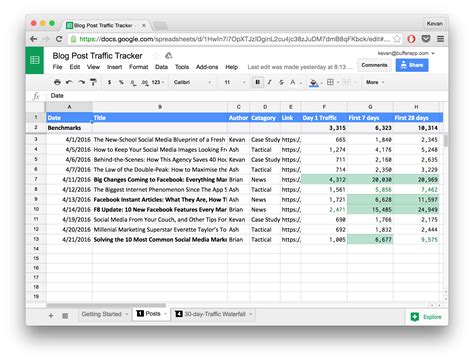Click the green Sheets home icon
This screenshot has width=474, height=362.
click(x=35, y=60)
